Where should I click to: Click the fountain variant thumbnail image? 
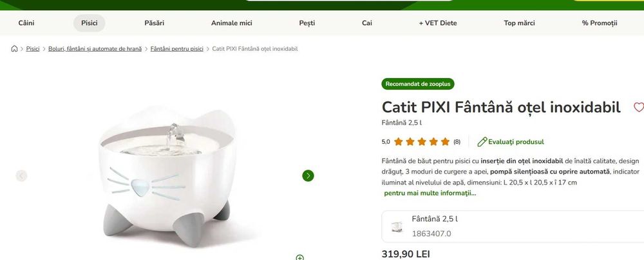click(397, 226)
